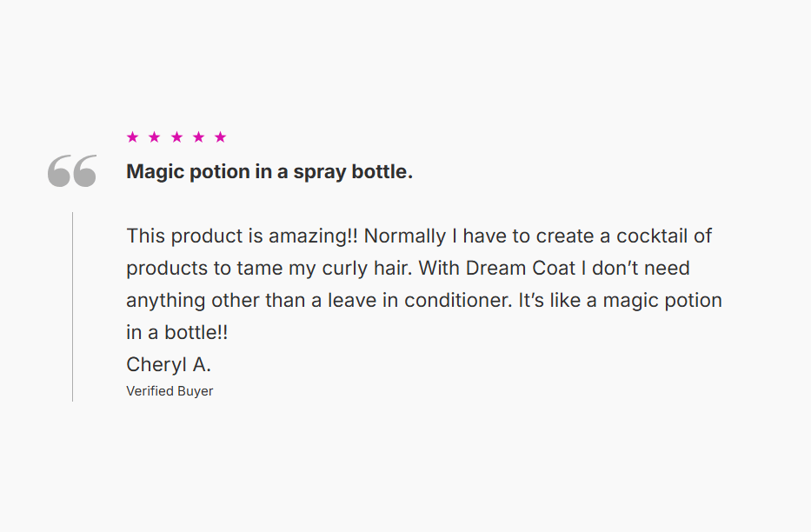811x532 pixels.
Task: Click the words 'cocktail of' in review
Action: pos(664,236)
